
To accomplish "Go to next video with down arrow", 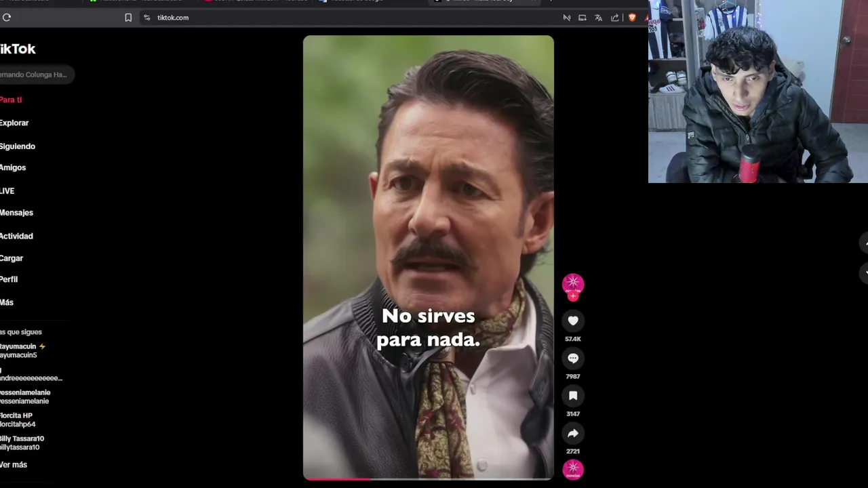I will coord(865,272).
